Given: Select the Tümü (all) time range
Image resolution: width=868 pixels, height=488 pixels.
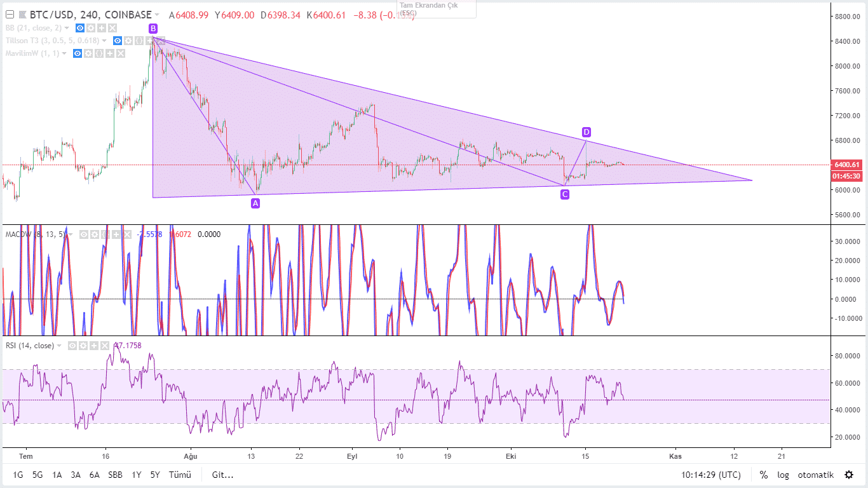Looking at the screenshot, I should pyautogui.click(x=180, y=475).
